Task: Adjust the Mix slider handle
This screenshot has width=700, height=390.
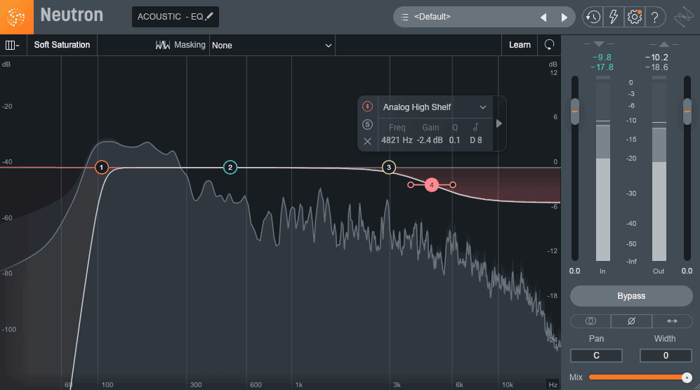Action: click(x=687, y=378)
